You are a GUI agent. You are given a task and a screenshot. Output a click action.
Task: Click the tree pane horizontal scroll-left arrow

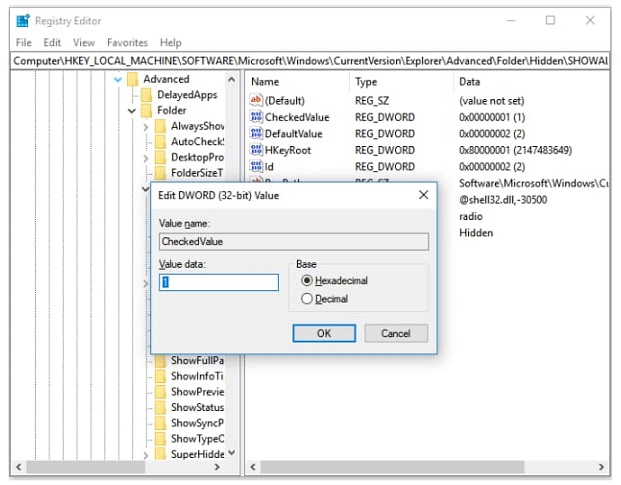tap(19, 467)
